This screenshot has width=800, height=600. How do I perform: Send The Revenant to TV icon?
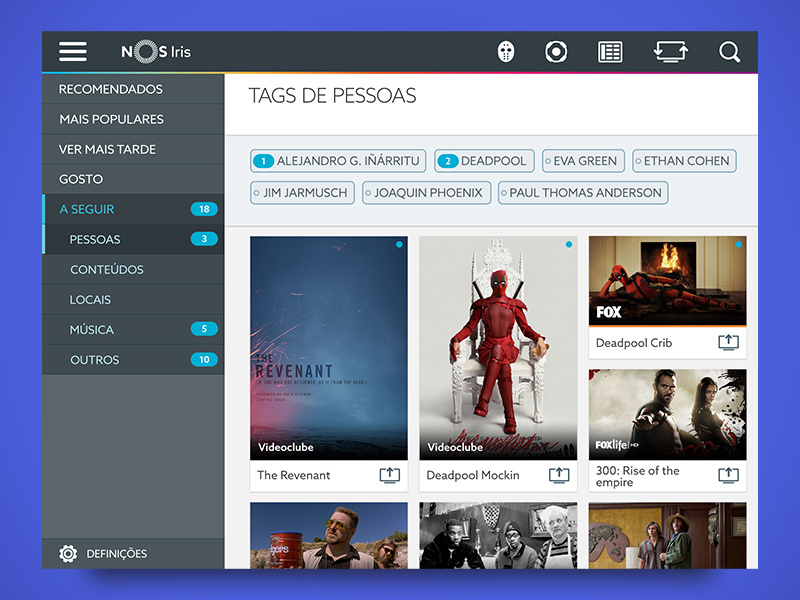coord(389,475)
